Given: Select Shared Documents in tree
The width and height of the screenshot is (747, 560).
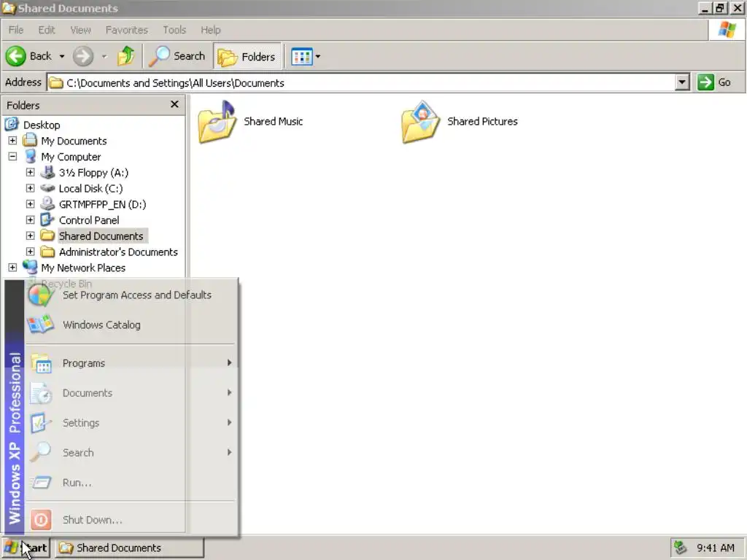Looking at the screenshot, I should pyautogui.click(x=101, y=236).
